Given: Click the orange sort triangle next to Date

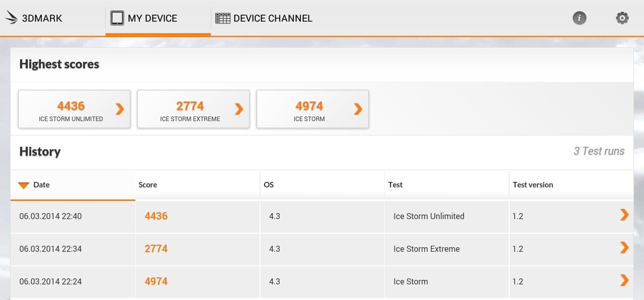Looking at the screenshot, I should (x=24, y=185).
